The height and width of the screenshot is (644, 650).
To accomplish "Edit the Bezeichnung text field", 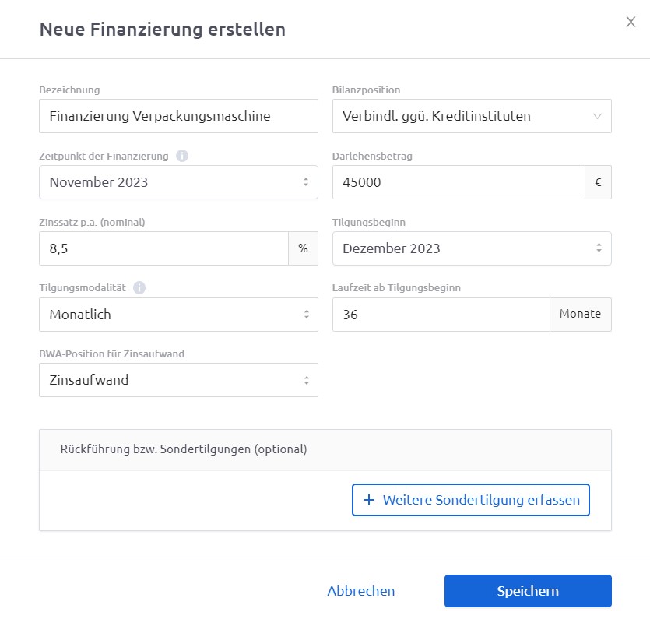I will pos(179,116).
